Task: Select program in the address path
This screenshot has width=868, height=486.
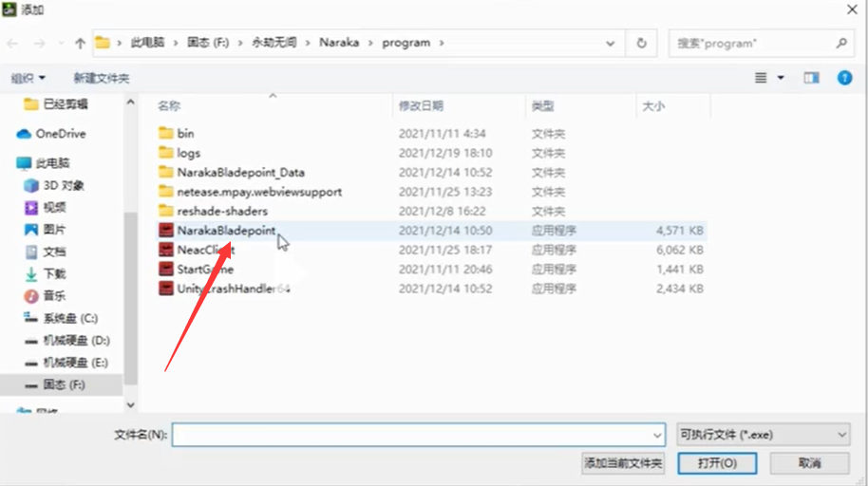Action: (406, 43)
